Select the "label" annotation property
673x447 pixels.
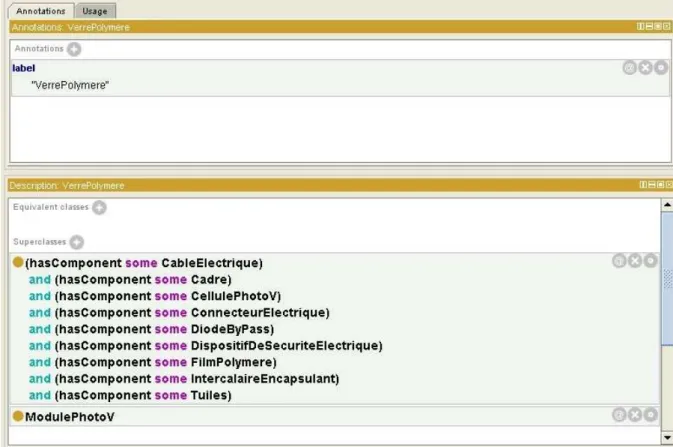coord(24,68)
